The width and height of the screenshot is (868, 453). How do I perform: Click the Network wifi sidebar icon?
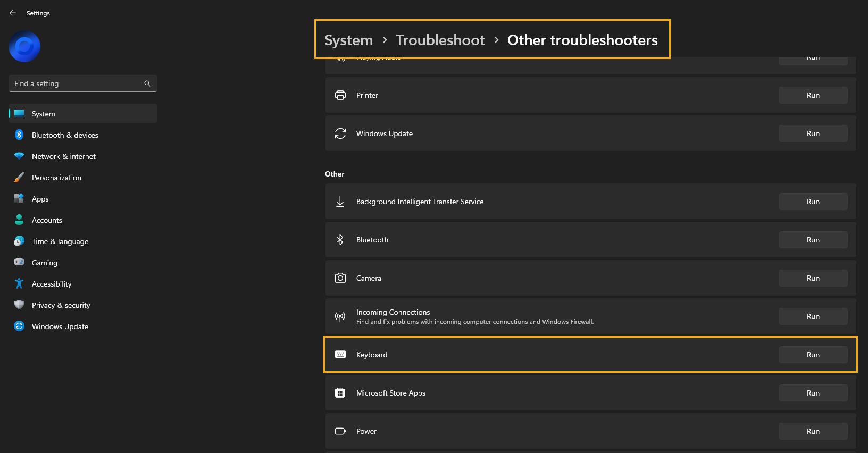coord(19,156)
